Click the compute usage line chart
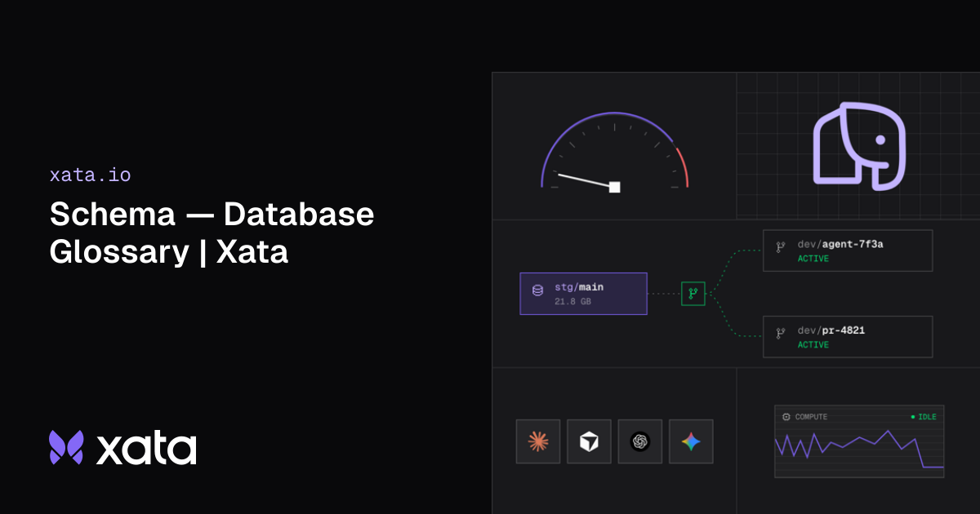The image size is (980, 514). [859, 450]
